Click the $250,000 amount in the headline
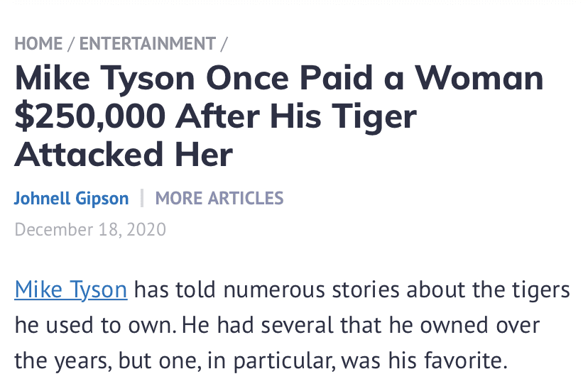588x391 pixels. click(89, 116)
